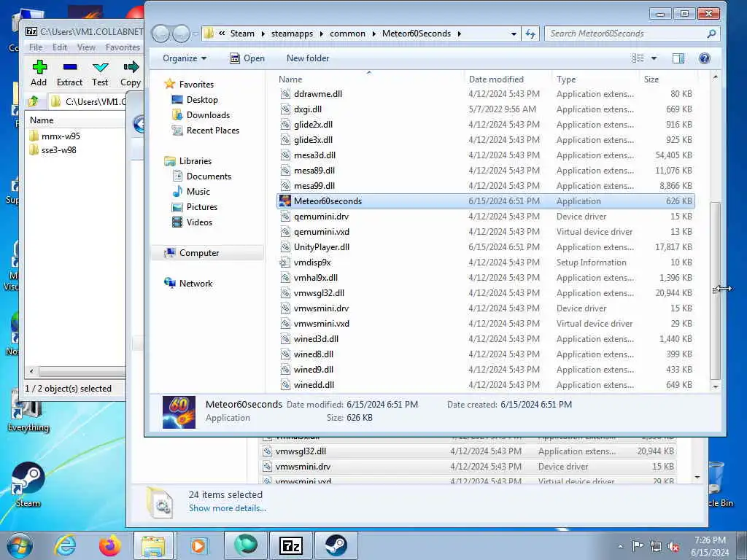Sort files by the Type column header

pos(595,79)
